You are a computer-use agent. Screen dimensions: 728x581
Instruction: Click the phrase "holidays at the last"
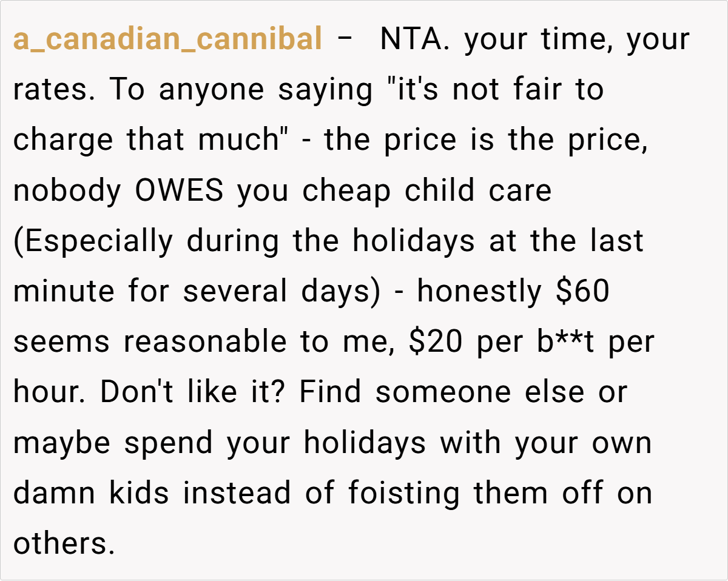point(497,241)
